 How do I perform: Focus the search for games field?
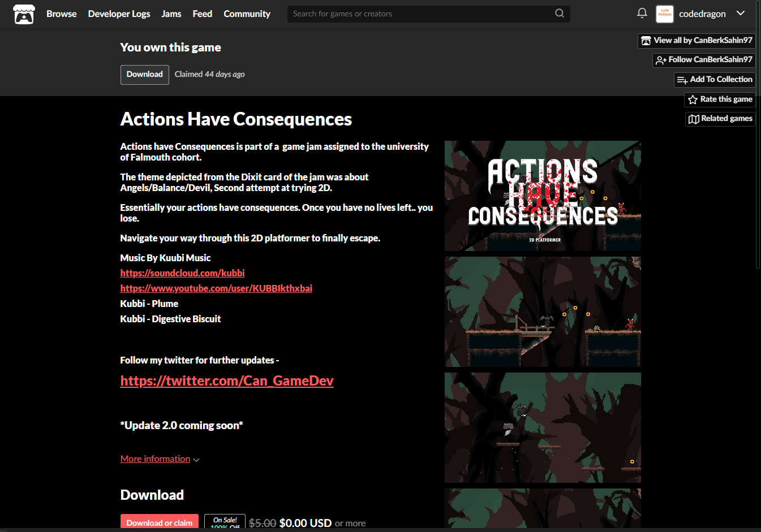click(428, 14)
